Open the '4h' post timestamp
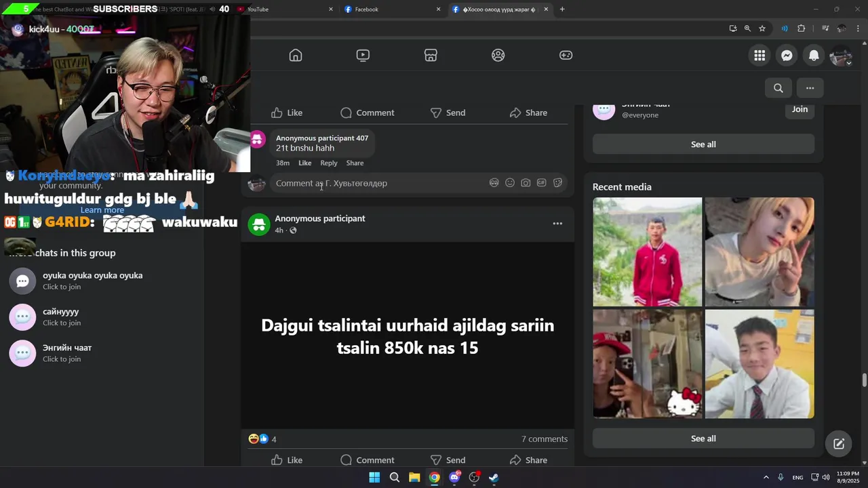868x488 pixels. coord(279,230)
